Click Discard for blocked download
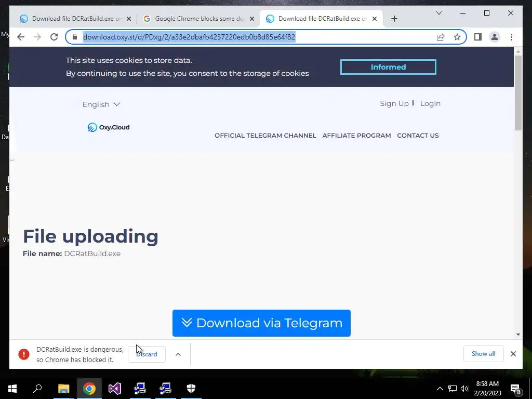 (x=147, y=354)
